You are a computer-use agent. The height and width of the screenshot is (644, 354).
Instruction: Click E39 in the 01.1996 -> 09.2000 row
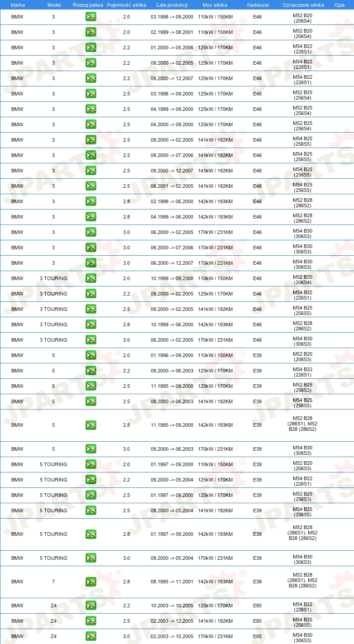tap(257, 355)
